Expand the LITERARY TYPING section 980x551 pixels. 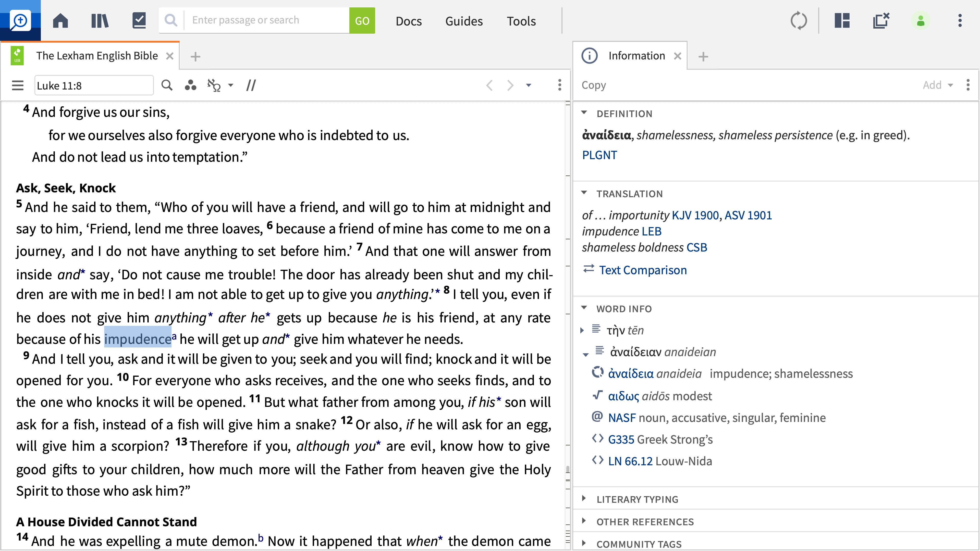584,498
